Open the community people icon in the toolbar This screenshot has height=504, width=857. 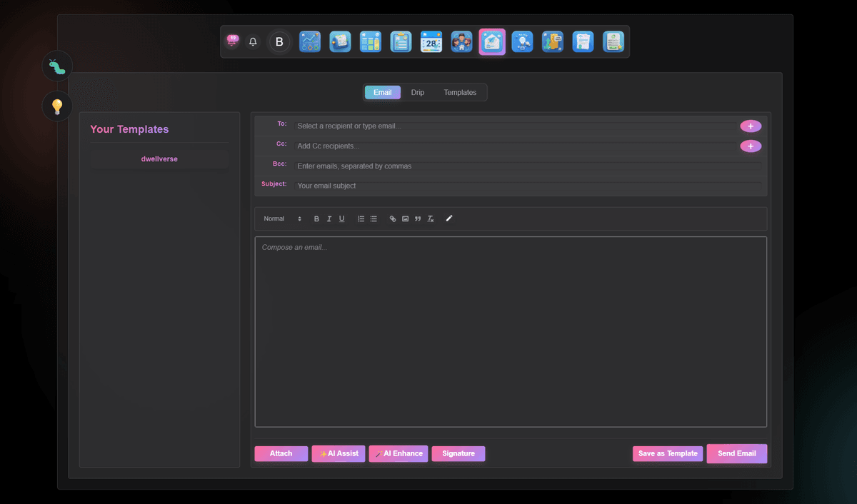point(461,41)
